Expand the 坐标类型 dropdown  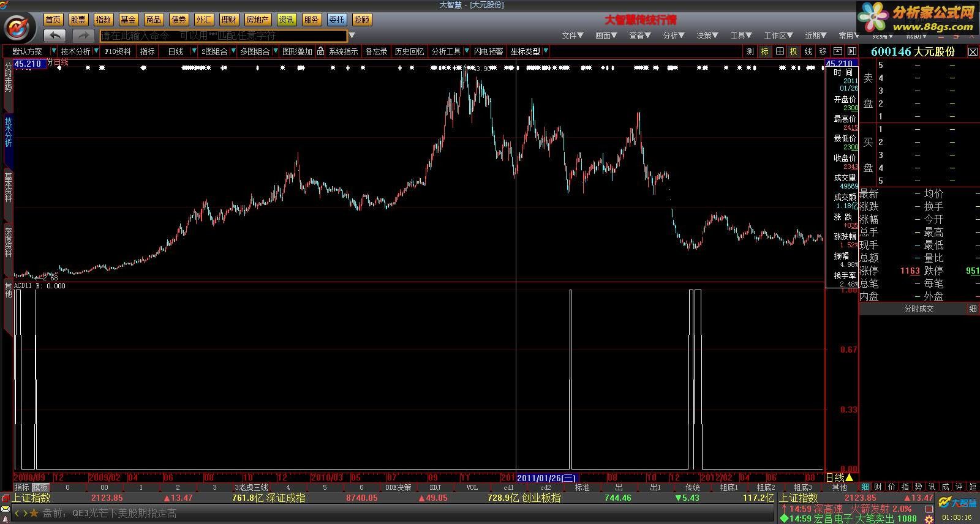point(546,51)
